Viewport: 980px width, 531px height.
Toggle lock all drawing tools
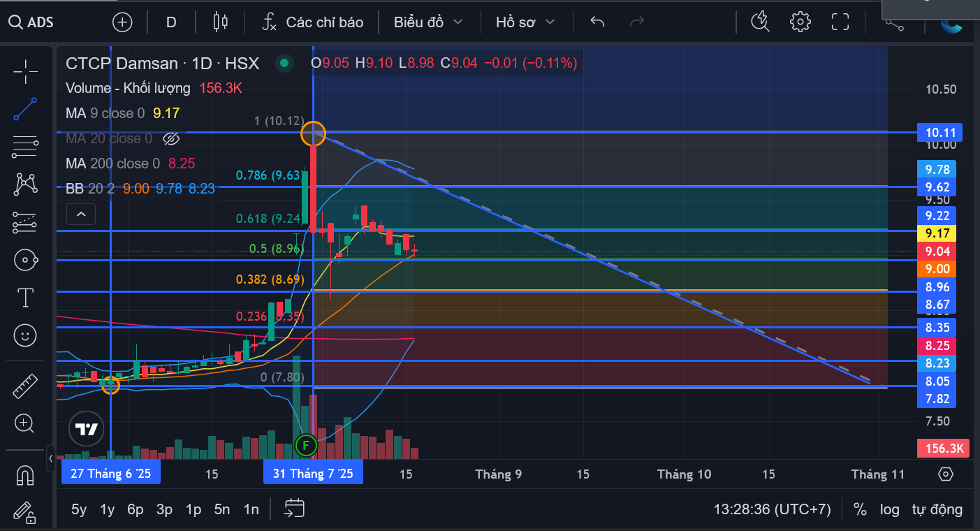pos(26,514)
